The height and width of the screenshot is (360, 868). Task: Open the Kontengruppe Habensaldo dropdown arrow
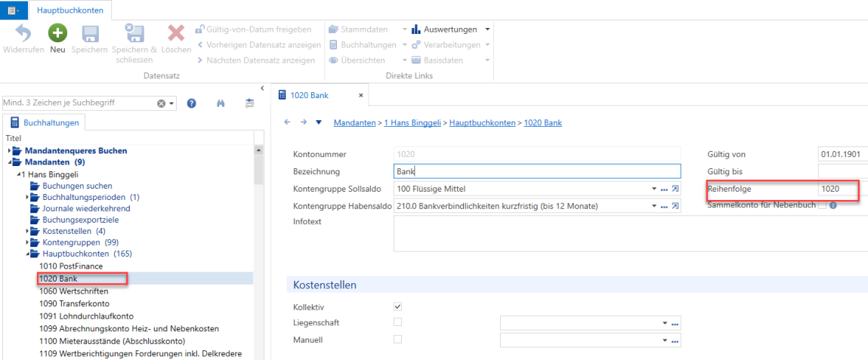click(x=654, y=206)
